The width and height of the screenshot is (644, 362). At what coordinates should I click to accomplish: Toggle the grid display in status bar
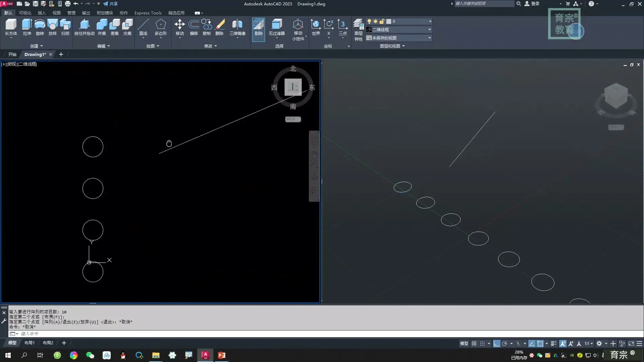(474, 344)
